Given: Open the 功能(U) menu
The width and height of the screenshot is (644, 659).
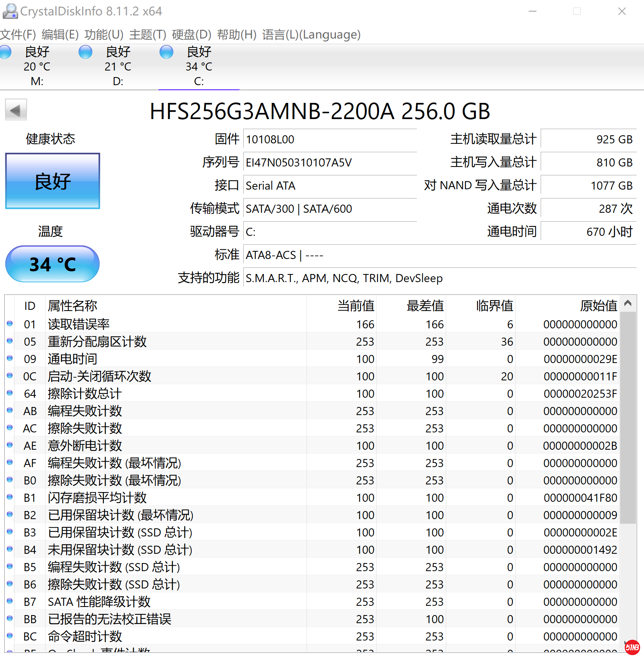Looking at the screenshot, I should click(104, 35).
